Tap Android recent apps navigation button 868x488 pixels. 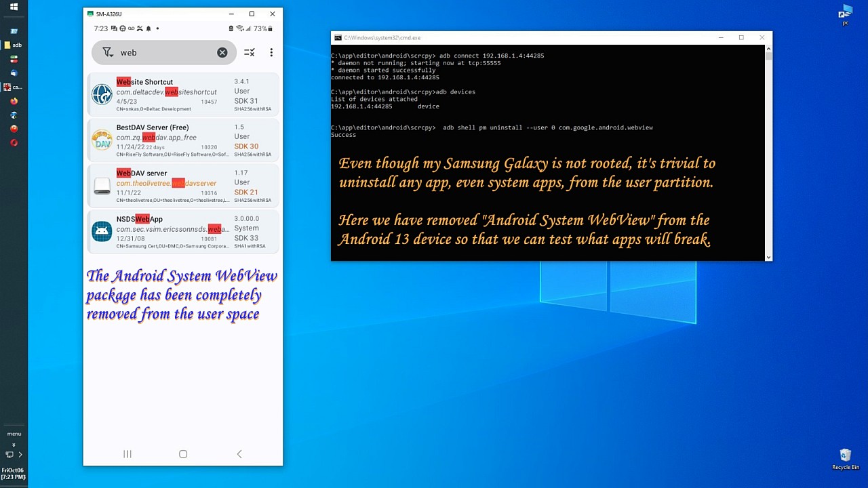127,454
